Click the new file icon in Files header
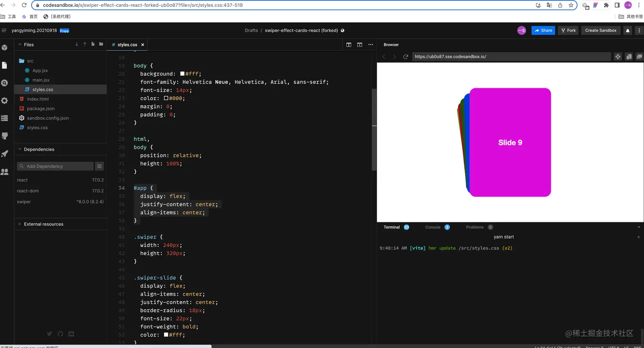Viewport: 644px width, 348px height. tap(93, 44)
